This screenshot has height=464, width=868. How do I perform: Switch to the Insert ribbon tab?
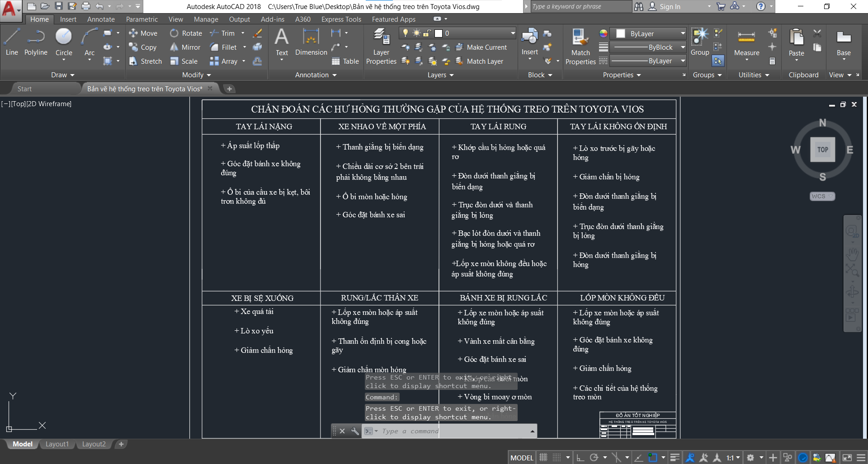tap(68, 19)
